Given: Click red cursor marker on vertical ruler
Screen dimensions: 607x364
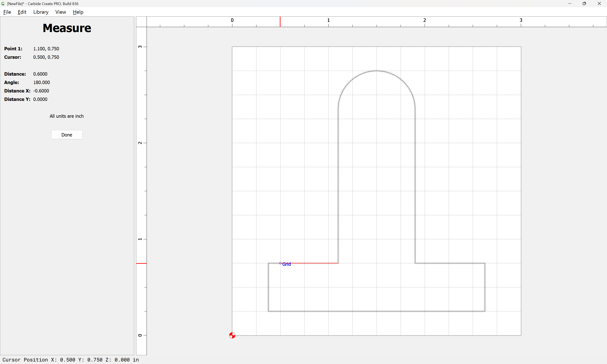Looking at the screenshot, I should [x=141, y=263].
